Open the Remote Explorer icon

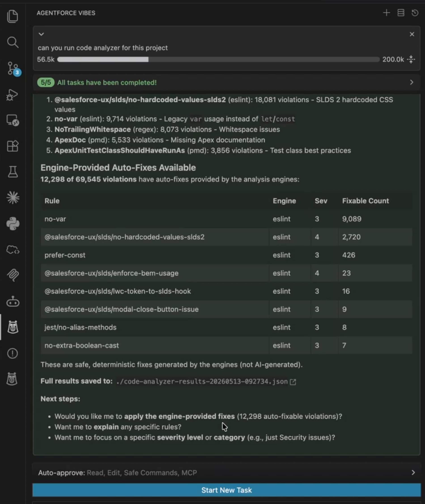[13, 120]
